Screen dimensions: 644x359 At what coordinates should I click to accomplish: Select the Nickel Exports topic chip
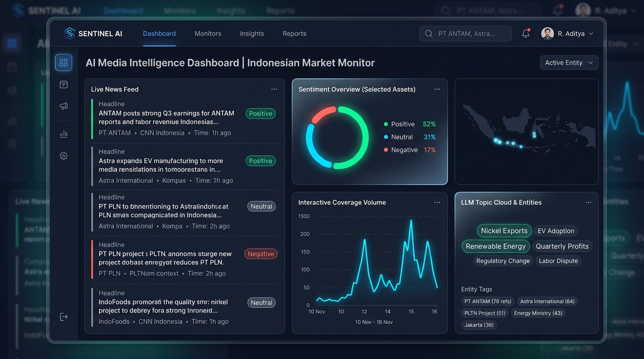click(x=504, y=231)
